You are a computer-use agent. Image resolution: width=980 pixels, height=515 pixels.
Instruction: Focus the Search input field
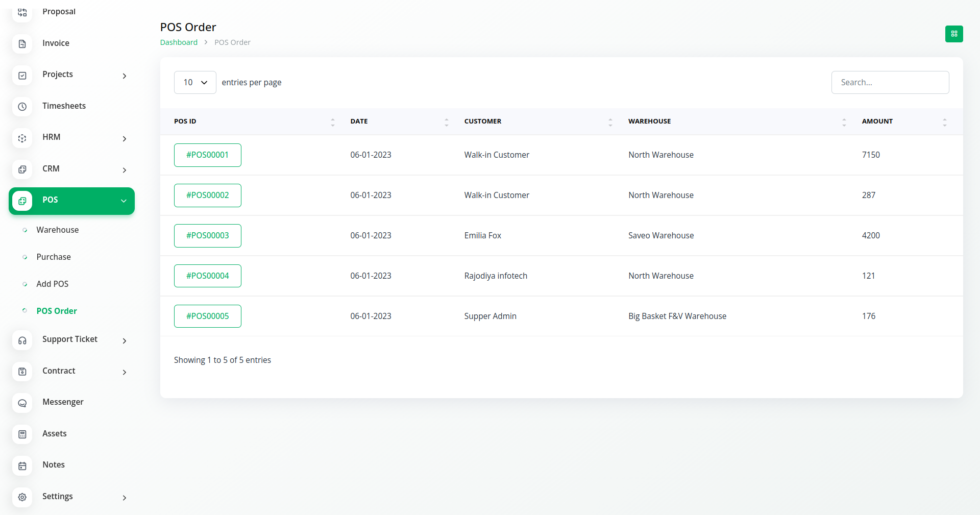click(890, 82)
